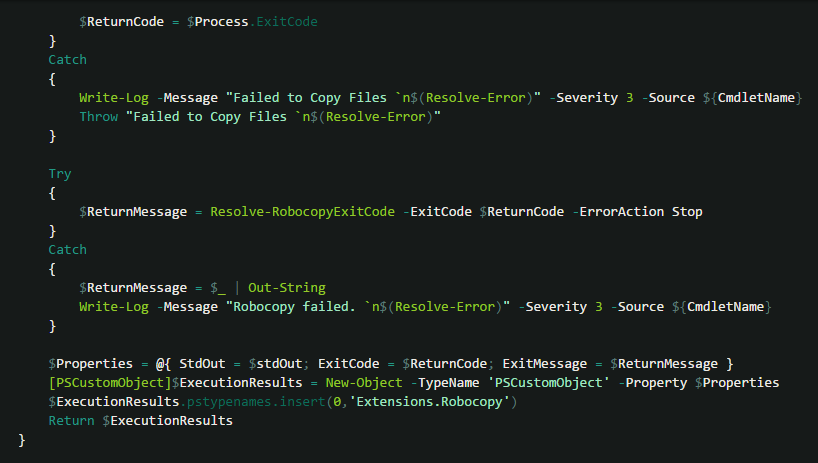Click the ExitCode property after $Process
Image resolution: width=818 pixels, height=463 pixels.
point(287,22)
